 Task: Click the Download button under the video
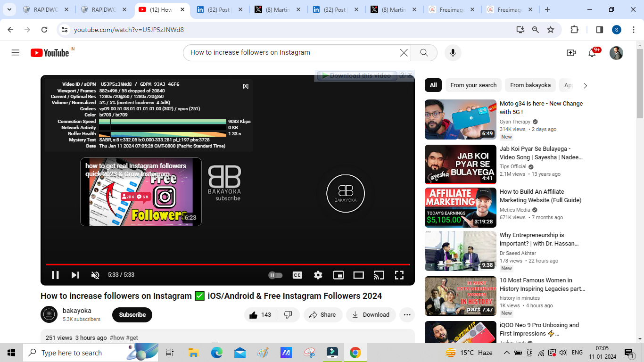371,315
